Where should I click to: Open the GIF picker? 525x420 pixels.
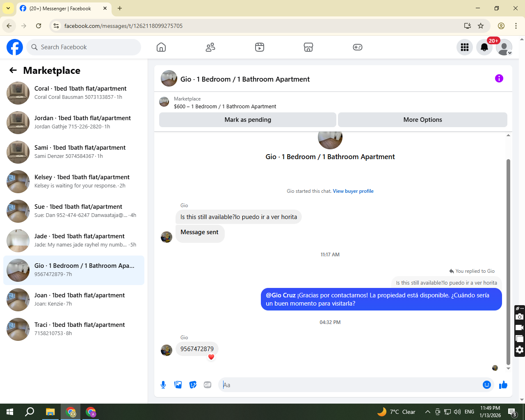click(x=208, y=385)
